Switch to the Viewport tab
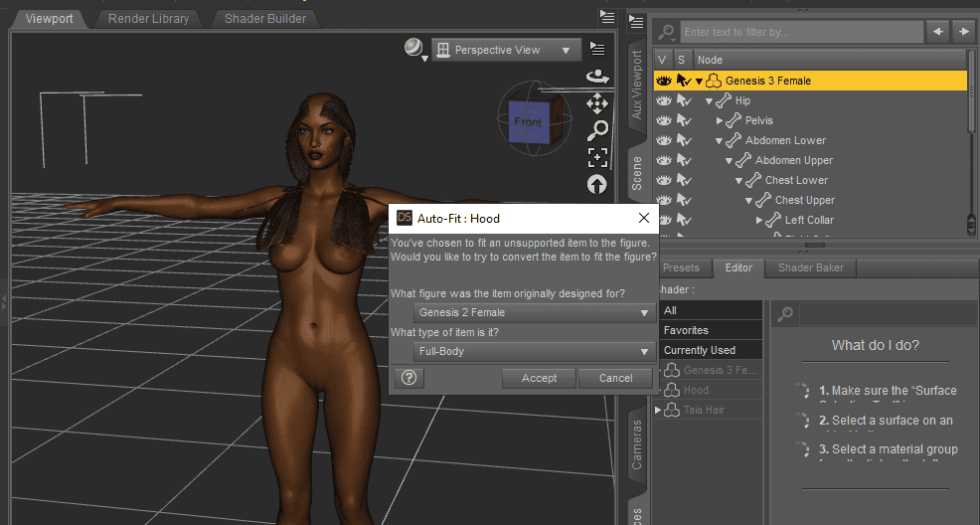The image size is (980, 525). pyautogui.click(x=49, y=19)
